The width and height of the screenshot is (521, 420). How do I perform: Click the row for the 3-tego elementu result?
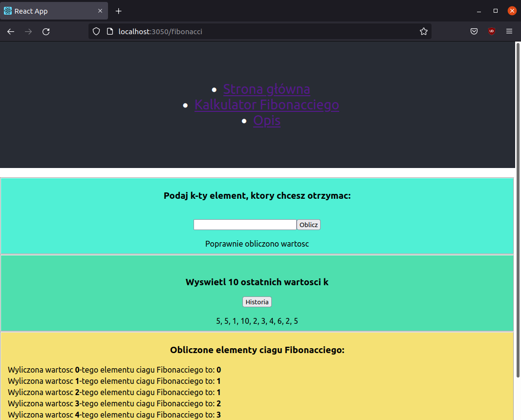click(x=114, y=404)
